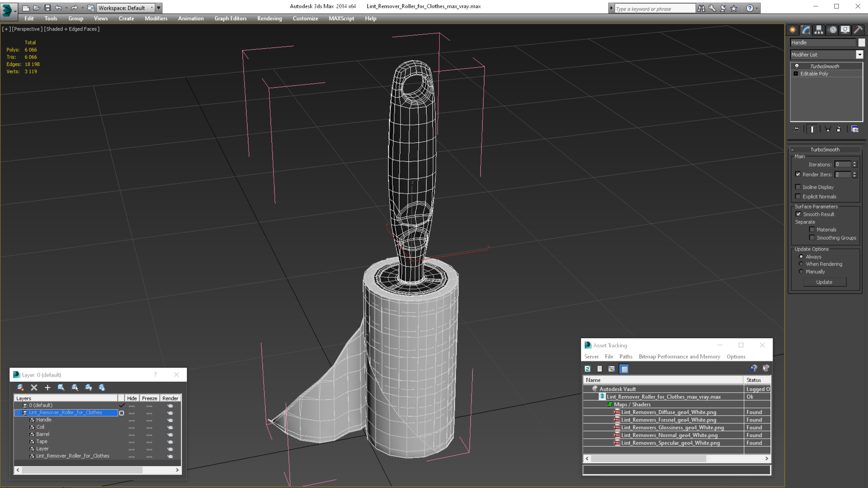Toggle Show End Result icon
The image size is (868, 488).
(812, 129)
